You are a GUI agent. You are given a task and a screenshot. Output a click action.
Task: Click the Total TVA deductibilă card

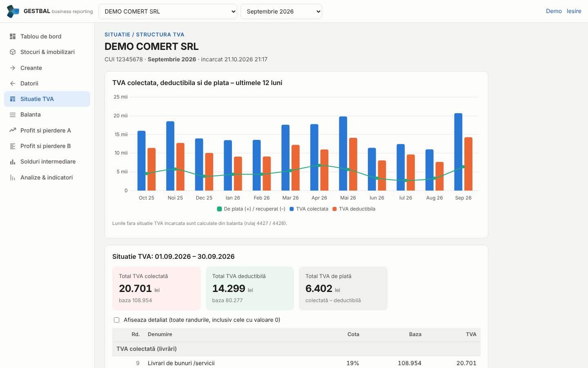pyautogui.click(x=250, y=288)
